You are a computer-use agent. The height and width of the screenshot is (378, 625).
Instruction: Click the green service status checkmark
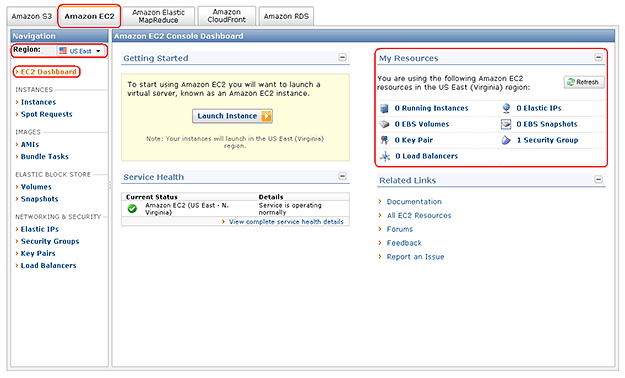[x=132, y=209]
